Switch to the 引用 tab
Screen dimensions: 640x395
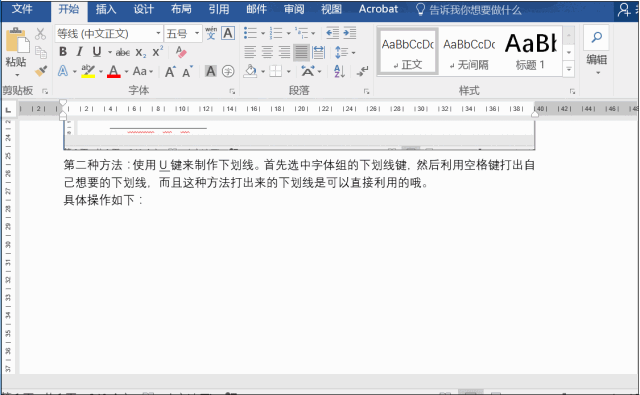(x=219, y=9)
